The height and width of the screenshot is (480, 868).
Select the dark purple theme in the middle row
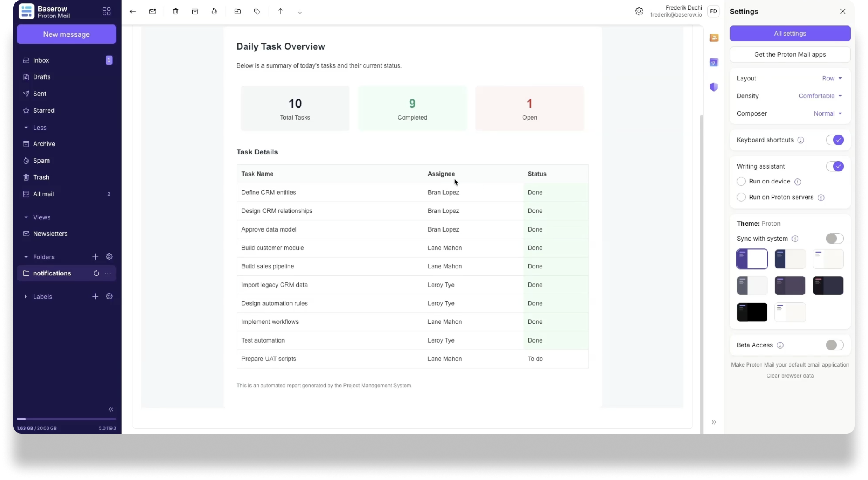pyautogui.click(x=790, y=286)
